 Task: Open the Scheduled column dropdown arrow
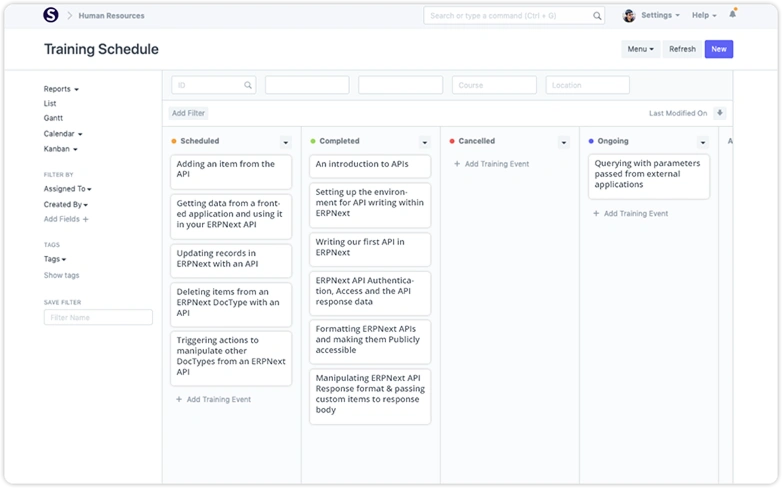coord(285,142)
